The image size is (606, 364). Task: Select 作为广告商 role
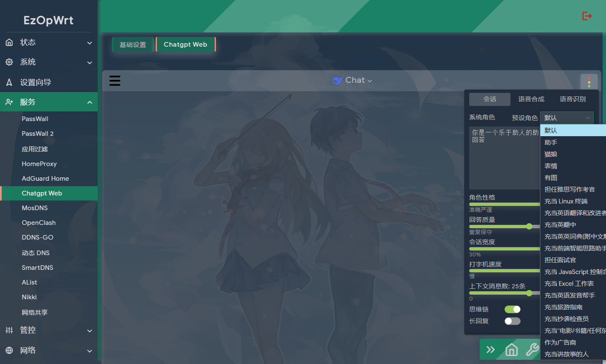[x=573, y=343]
